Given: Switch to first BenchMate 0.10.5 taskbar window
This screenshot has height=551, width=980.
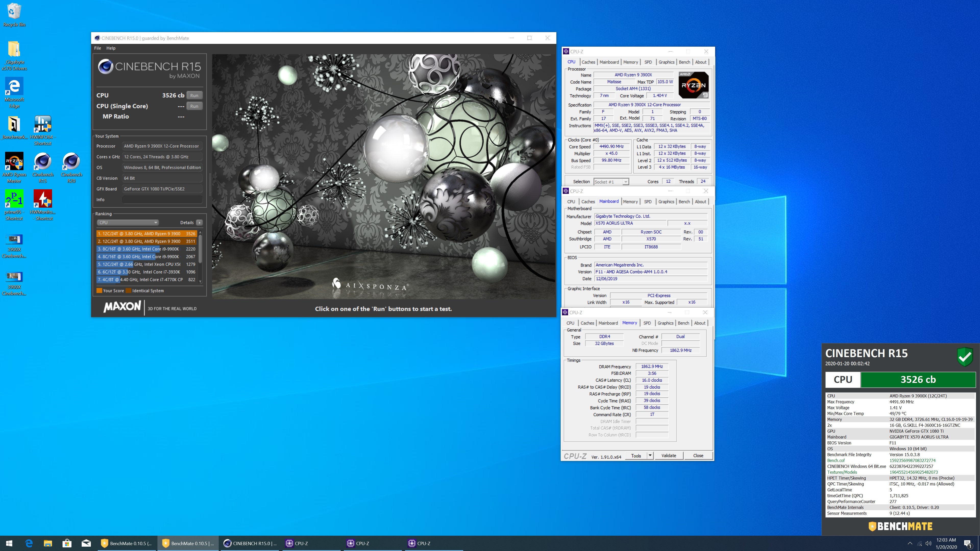Looking at the screenshot, I should pos(126,543).
